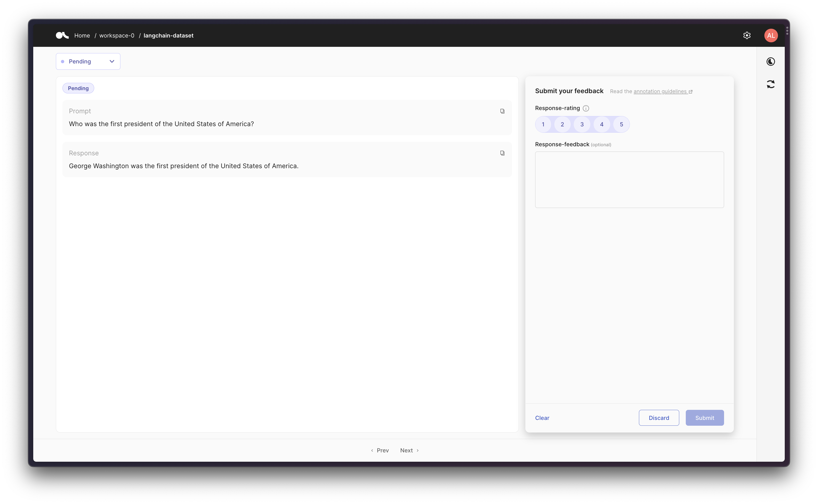Go to workspace-0 breadcrumb
Image resolution: width=818 pixels, height=504 pixels.
coord(117,35)
